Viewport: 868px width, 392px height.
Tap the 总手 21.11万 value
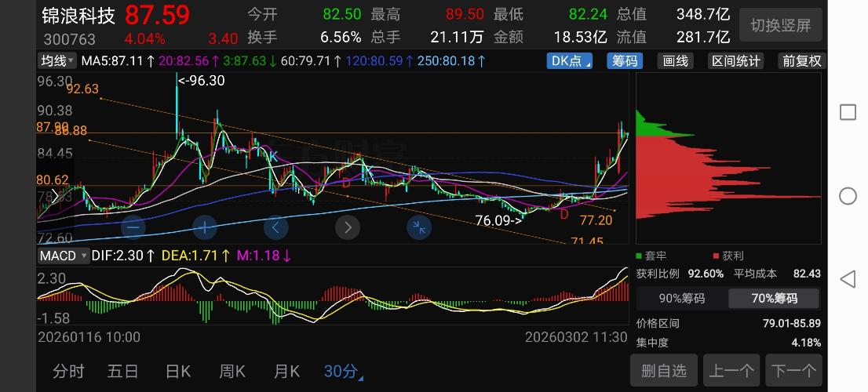pyautogui.click(x=457, y=37)
